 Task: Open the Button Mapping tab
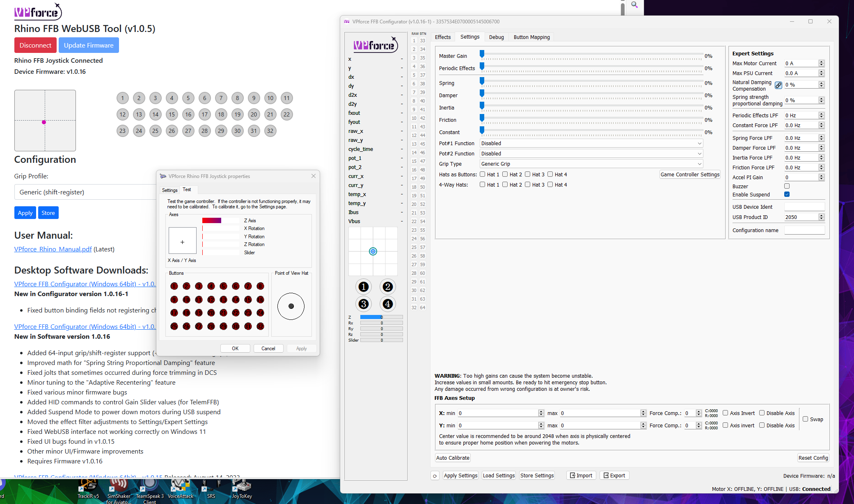pos(531,37)
